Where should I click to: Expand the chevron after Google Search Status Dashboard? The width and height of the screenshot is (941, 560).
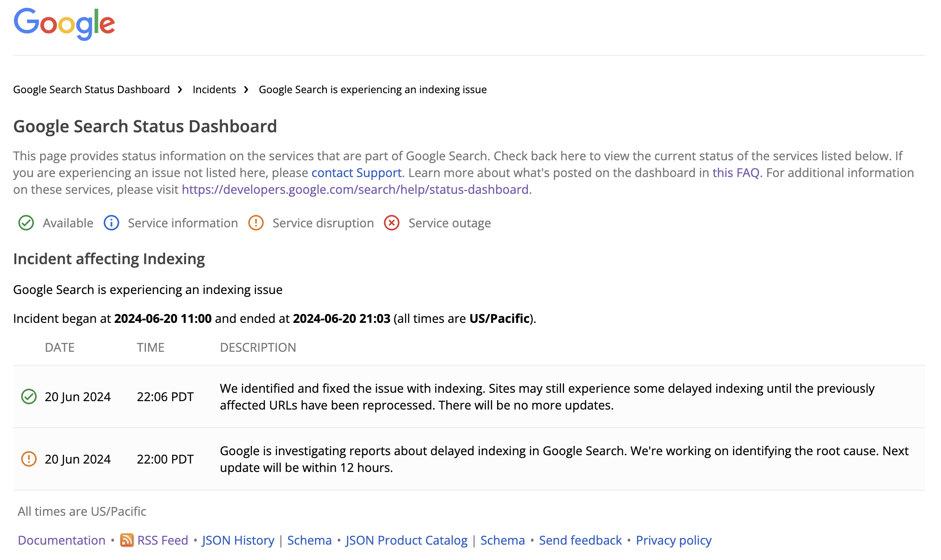click(180, 89)
